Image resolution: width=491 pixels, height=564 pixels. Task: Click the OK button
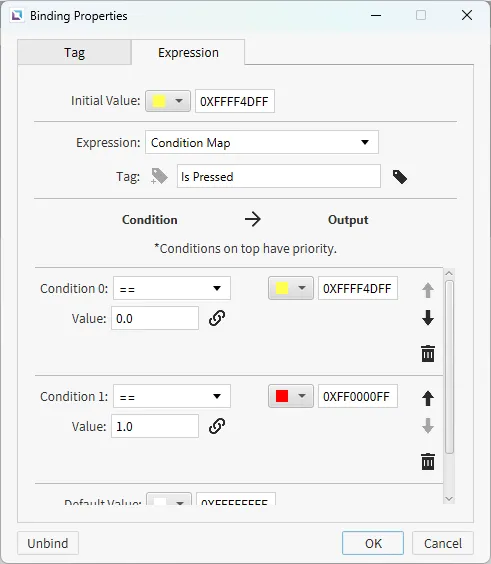373,543
